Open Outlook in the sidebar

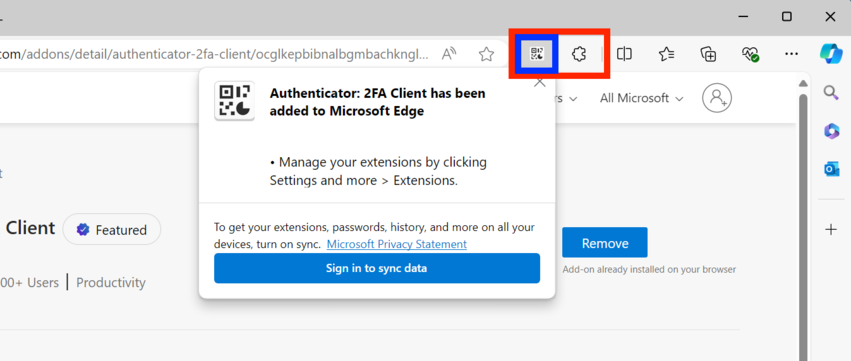point(831,169)
